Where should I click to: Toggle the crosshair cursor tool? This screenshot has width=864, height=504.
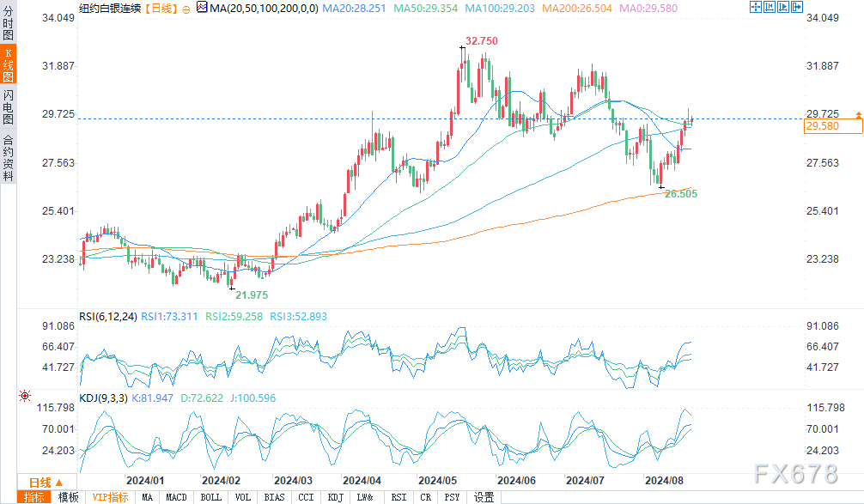coord(756,7)
